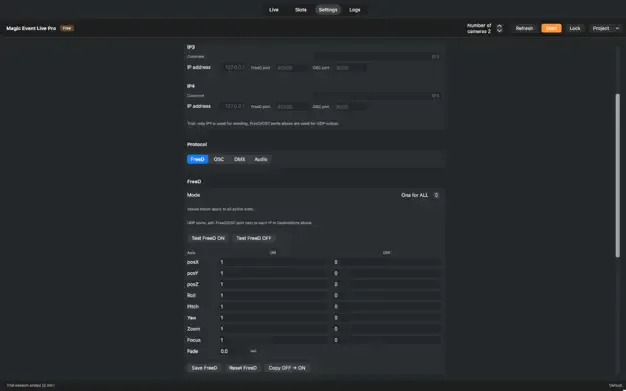Click the posX ON value field
626x391 pixels.
pos(273,262)
